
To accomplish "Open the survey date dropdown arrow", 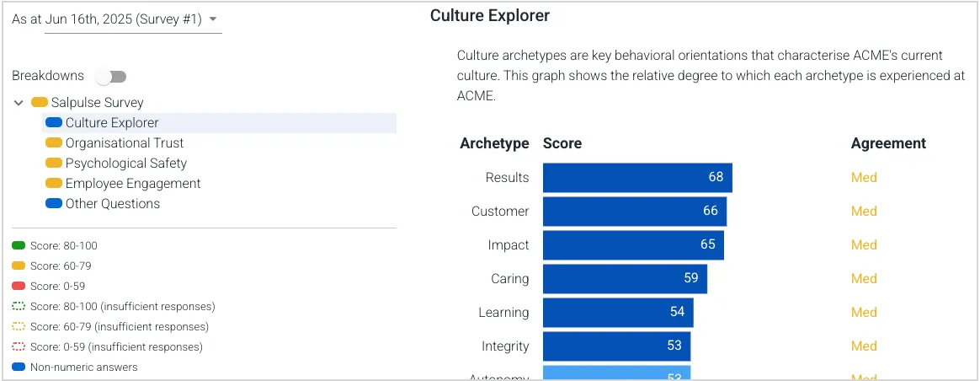I will [x=212, y=19].
